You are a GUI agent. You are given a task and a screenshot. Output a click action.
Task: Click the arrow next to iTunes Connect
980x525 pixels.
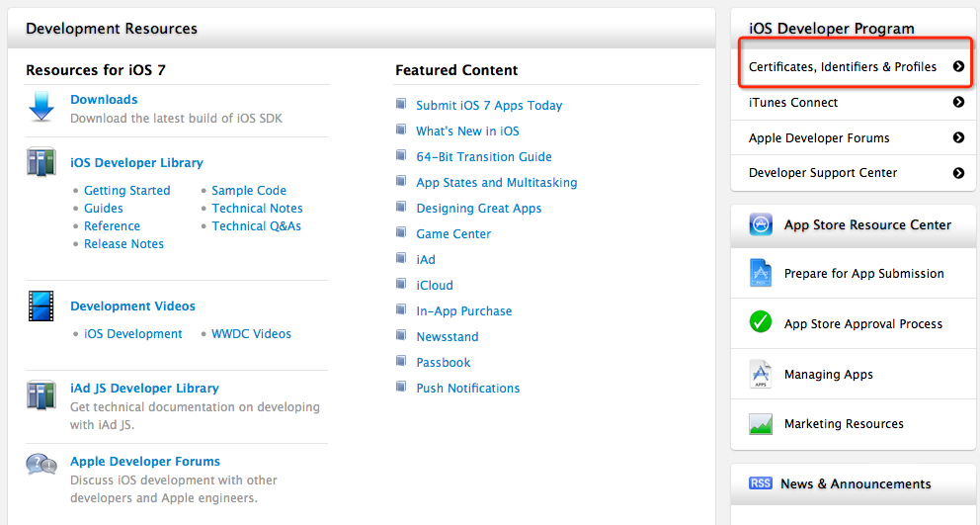(x=957, y=102)
